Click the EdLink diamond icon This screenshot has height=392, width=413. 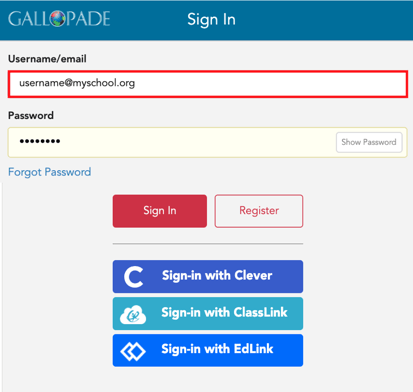tap(133, 351)
